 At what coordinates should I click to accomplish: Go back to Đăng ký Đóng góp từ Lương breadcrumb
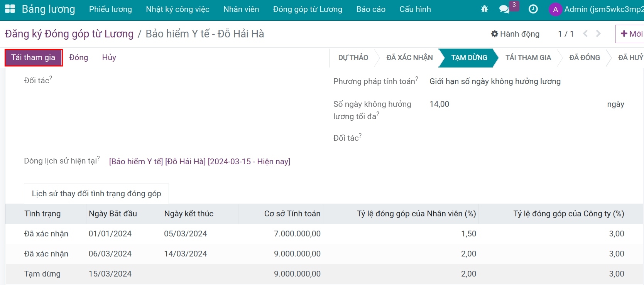69,34
